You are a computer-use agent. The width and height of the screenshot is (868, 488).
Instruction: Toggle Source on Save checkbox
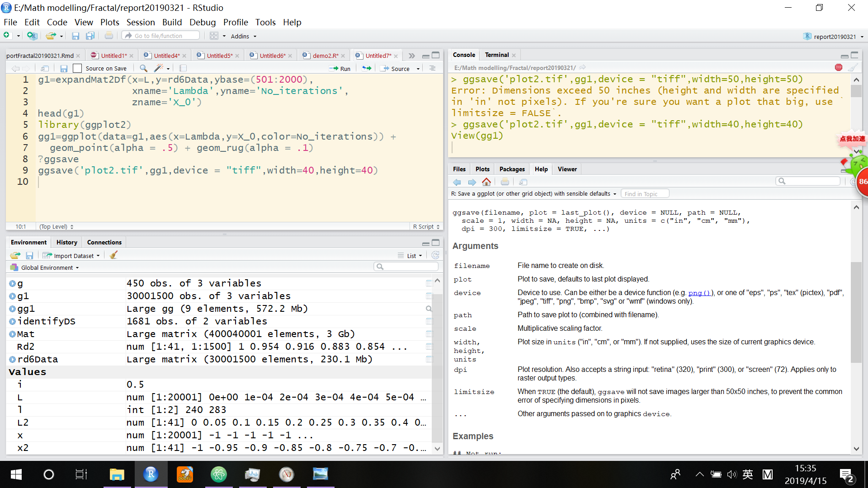[x=77, y=68]
